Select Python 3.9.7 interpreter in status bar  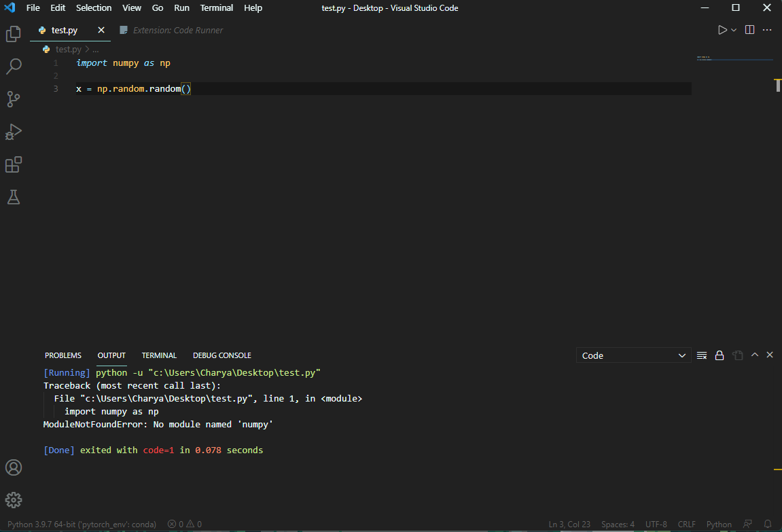(x=82, y=525)
